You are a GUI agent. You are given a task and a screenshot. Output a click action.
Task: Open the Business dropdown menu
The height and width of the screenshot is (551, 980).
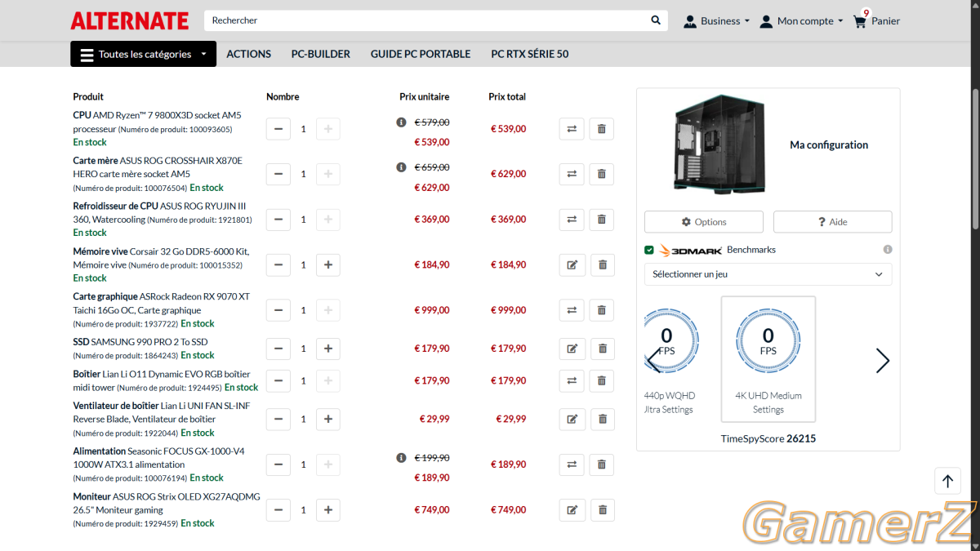pos(716,21)
